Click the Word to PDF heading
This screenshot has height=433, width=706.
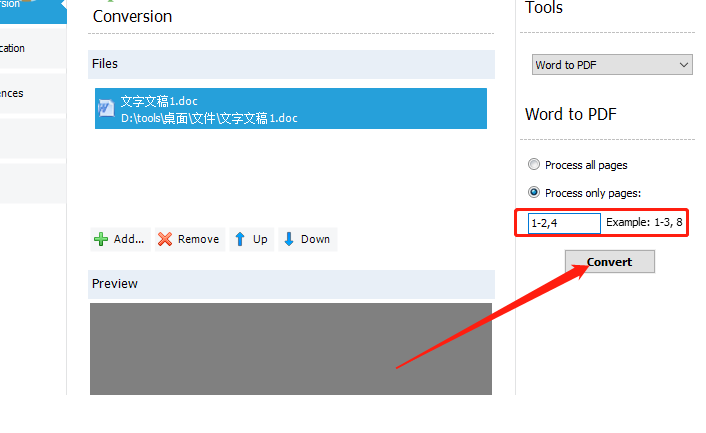(x=570, y=114)
